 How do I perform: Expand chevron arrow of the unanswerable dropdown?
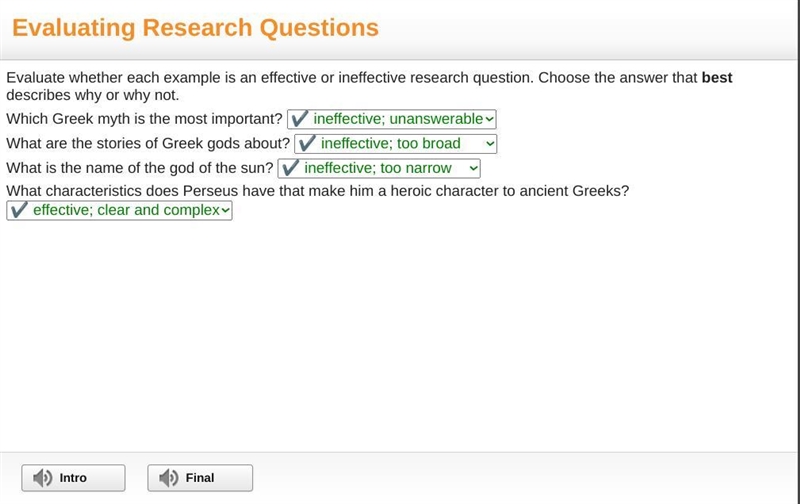pos(489,119)
